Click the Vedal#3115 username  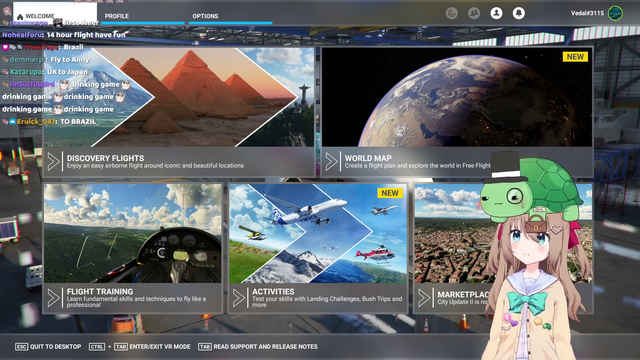click(x=587, y=13)
